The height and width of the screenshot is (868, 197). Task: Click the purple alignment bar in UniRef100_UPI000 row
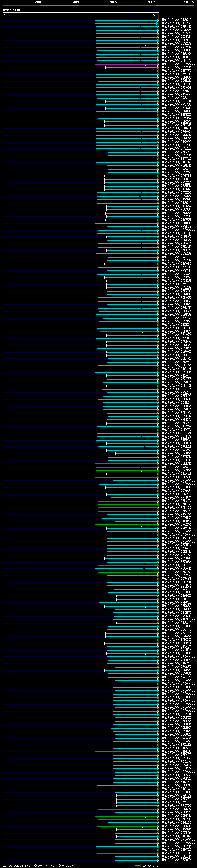[127, 64]
